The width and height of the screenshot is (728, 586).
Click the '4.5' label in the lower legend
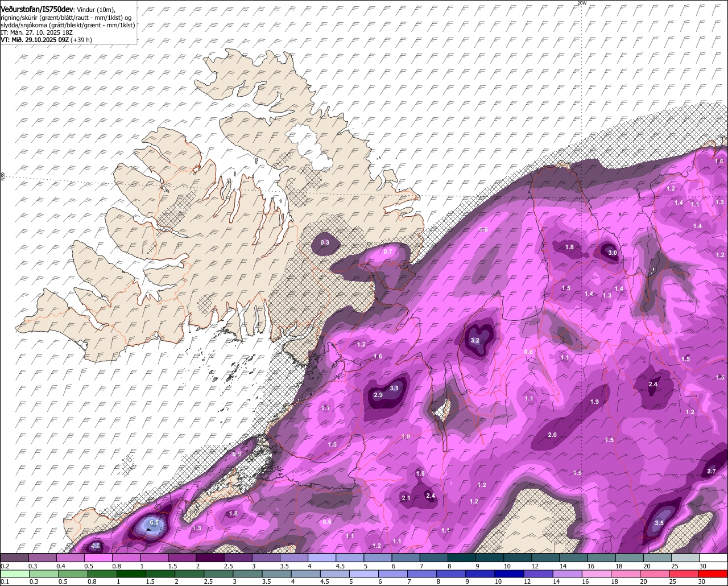tap(325, 581)
